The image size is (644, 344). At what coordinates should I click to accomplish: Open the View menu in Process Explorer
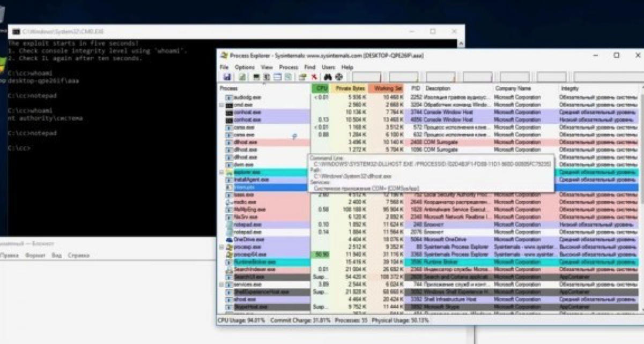click(x=267, y=67)
